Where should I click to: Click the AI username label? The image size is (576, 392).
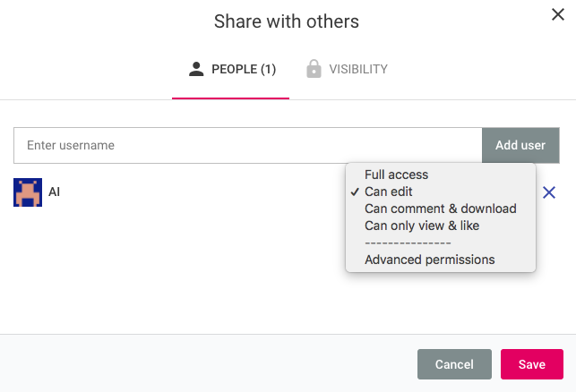point(55,192)
